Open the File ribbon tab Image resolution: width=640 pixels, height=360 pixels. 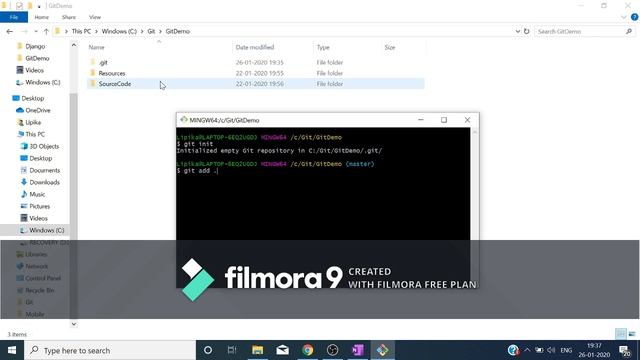pyautogui.click(x=14, y=17)
